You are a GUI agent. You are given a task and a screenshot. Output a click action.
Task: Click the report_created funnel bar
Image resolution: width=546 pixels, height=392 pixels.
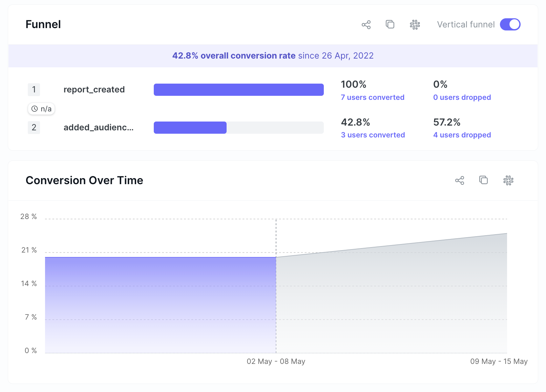238,90
